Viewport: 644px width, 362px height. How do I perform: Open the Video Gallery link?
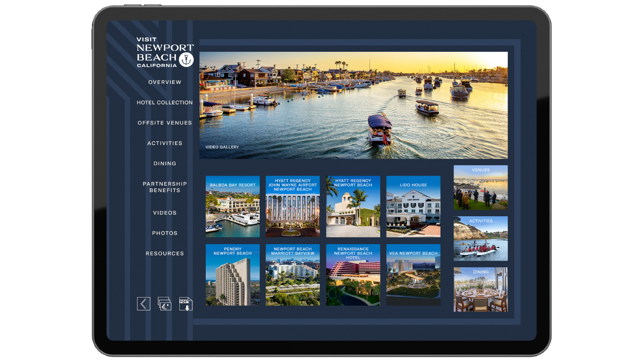point(222,147)
